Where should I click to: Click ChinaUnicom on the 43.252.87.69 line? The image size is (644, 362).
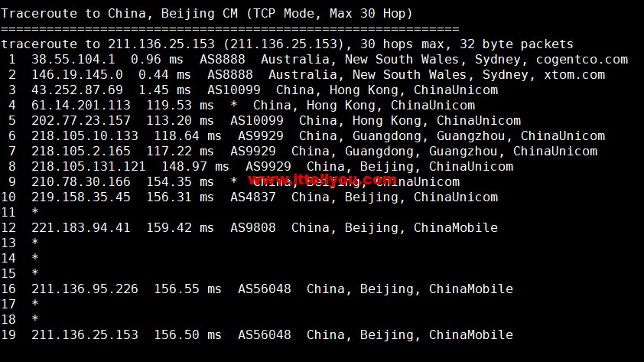[456, 90]
